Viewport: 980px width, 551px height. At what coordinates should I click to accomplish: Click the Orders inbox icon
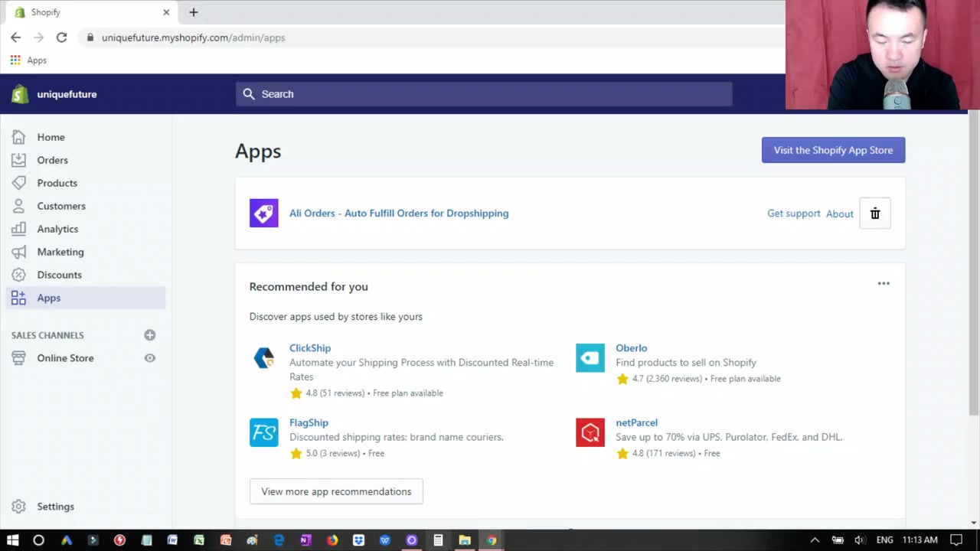click(18, 160)
